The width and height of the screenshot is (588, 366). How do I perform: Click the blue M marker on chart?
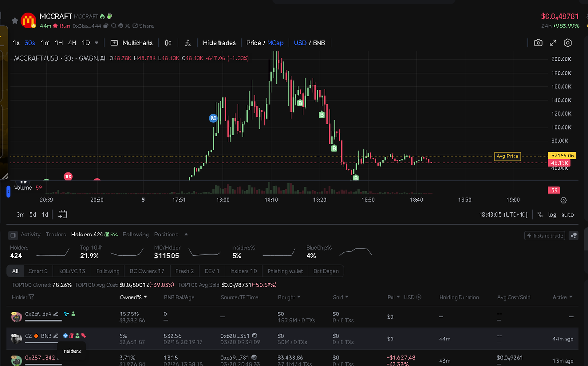tap(213, 118)
